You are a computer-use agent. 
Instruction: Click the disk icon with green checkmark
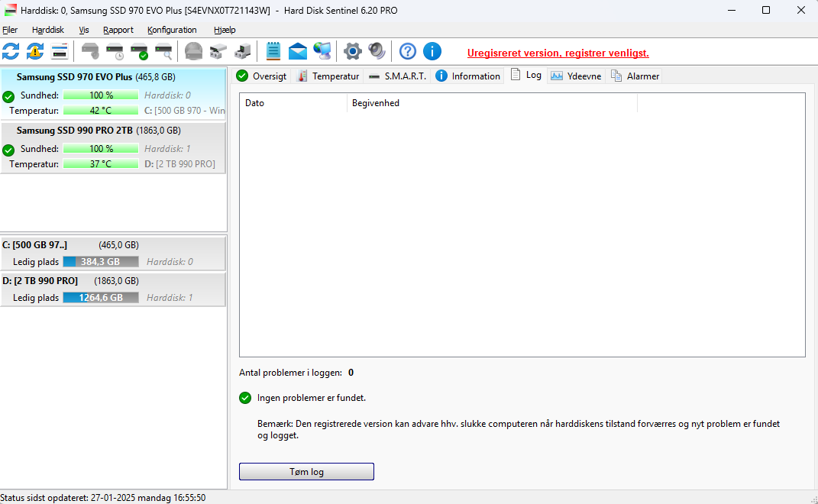click(139, 52)
